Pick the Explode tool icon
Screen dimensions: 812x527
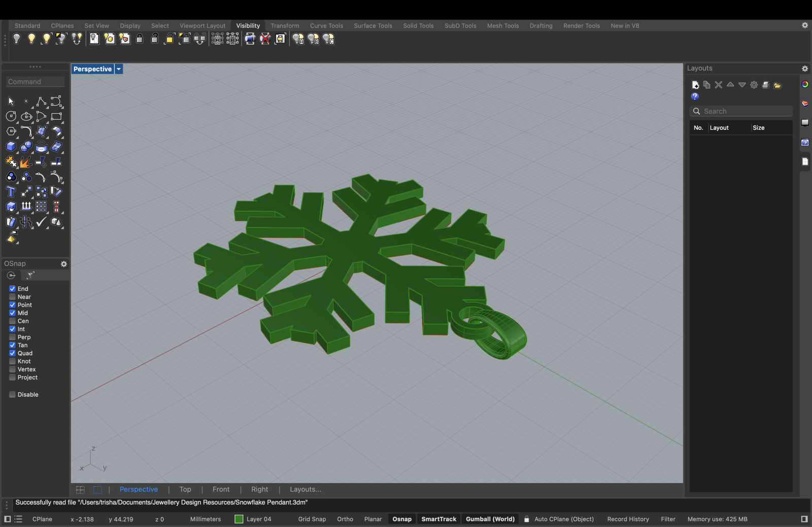pyautogui.click(x=25, y=162)
